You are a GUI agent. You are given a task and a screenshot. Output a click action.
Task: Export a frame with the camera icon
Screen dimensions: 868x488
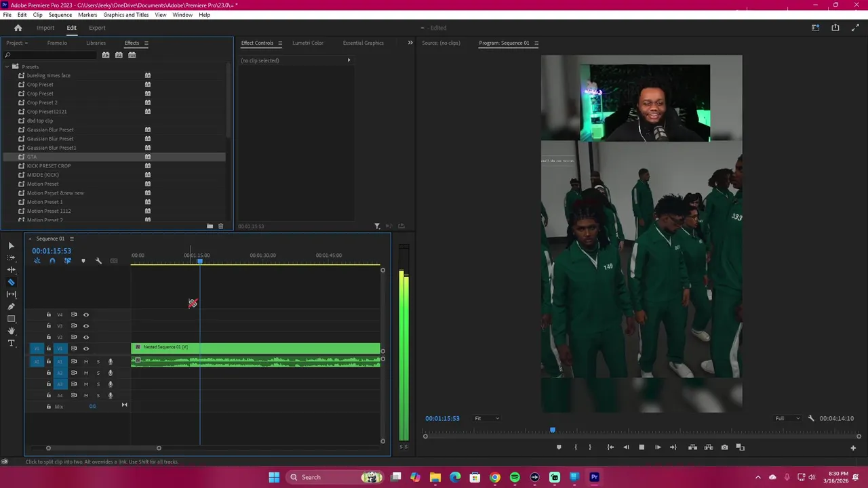coord(725,447)
